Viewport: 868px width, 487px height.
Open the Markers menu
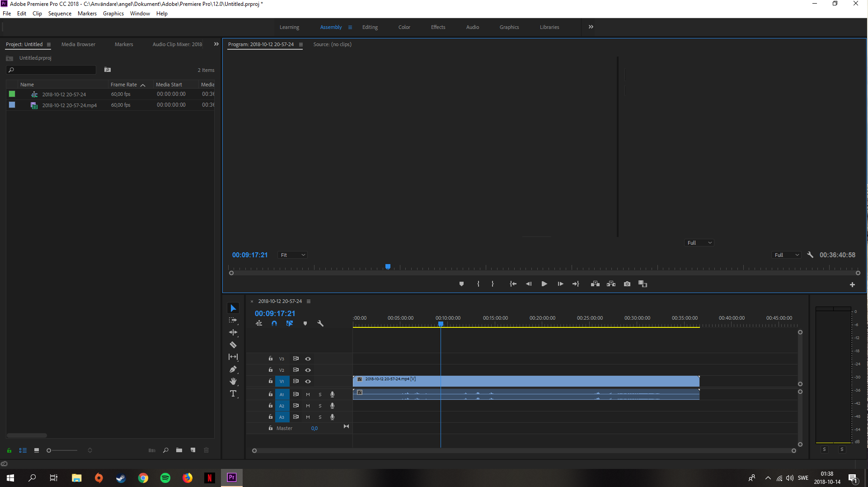pyautogui.click(x=87, y=14)
